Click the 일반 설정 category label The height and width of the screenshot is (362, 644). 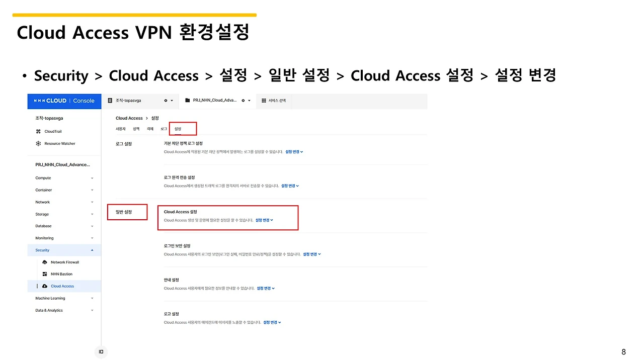[x=124, y=212]
